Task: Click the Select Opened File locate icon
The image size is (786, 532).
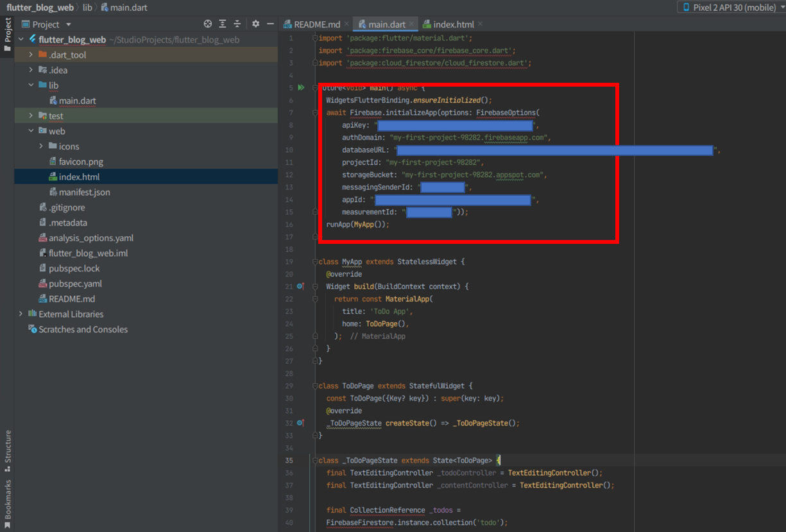Action: (x=208, y=24)
